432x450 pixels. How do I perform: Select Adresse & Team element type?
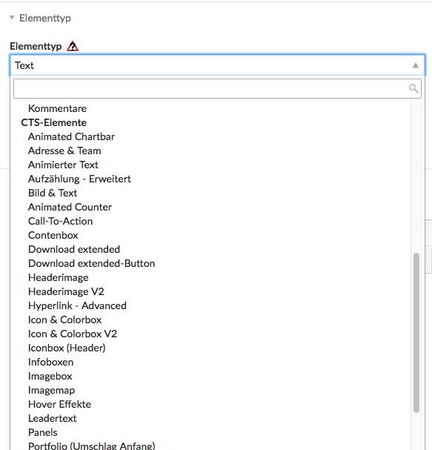(x=65, y=151)
